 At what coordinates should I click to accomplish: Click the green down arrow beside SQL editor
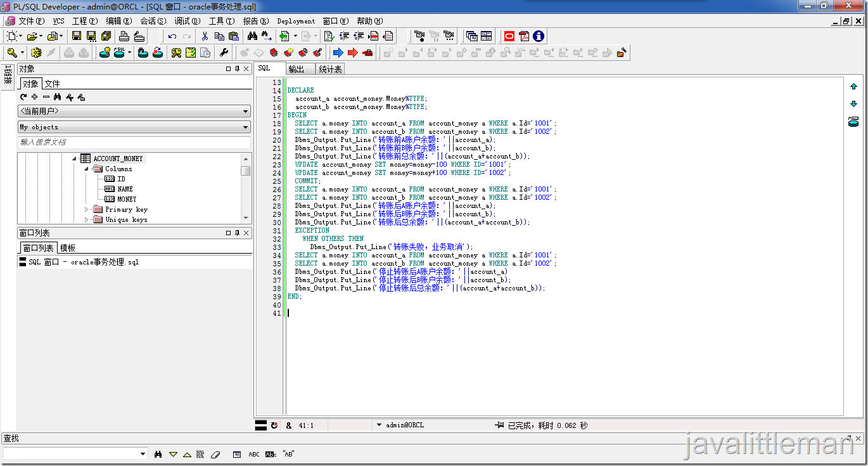coord(853,104)
